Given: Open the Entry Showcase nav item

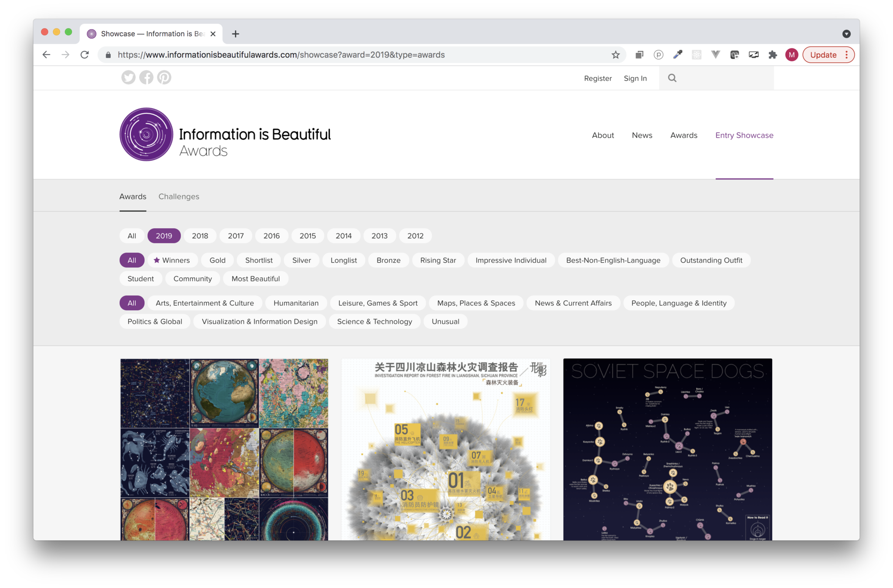Looking at the screenshot, I should (744, 135).
